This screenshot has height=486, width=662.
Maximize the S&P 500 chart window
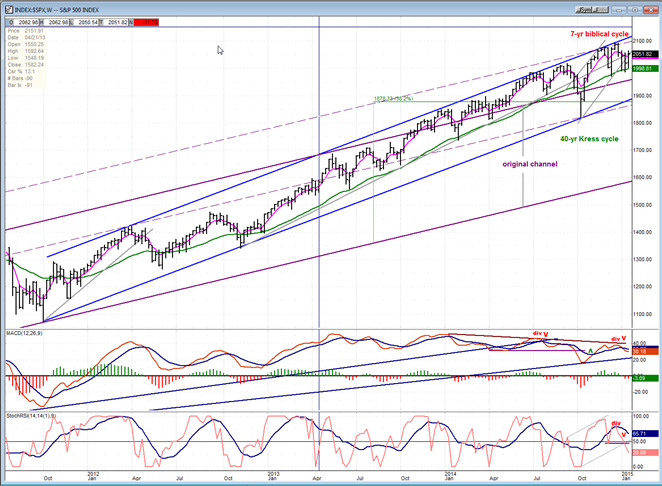(x=635, y=9)
